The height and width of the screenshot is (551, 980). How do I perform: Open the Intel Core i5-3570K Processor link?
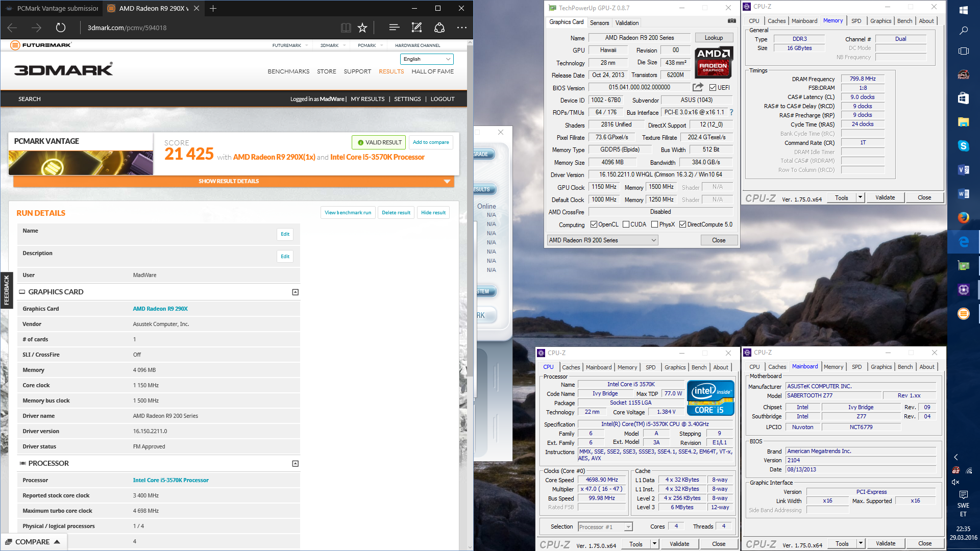tap(170, 480)
